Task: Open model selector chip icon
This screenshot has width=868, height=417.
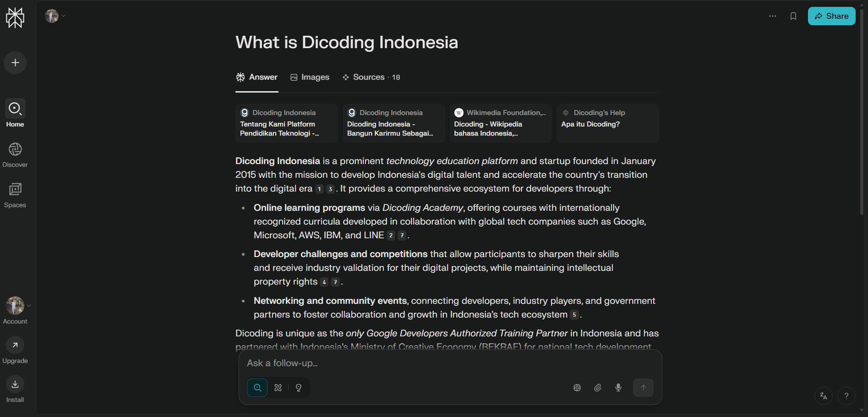Action: click(x=577, y=388)
